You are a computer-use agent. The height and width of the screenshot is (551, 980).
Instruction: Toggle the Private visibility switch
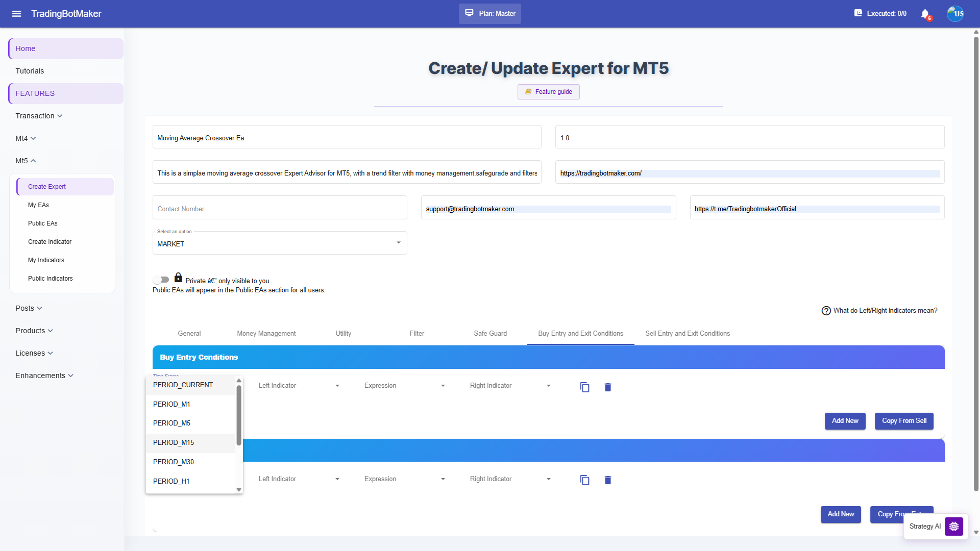pyautogui.click(x=161, y=280)
